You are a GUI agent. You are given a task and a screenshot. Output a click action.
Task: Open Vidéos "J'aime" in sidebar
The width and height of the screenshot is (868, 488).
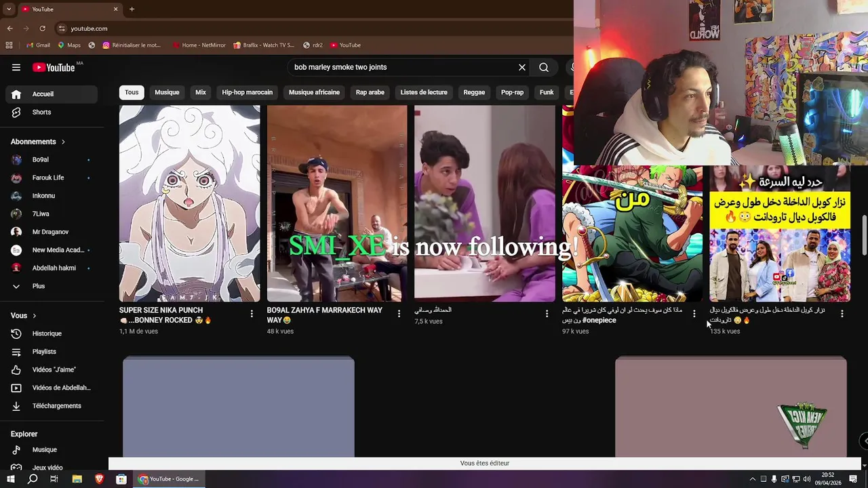(x=54, y=369)
